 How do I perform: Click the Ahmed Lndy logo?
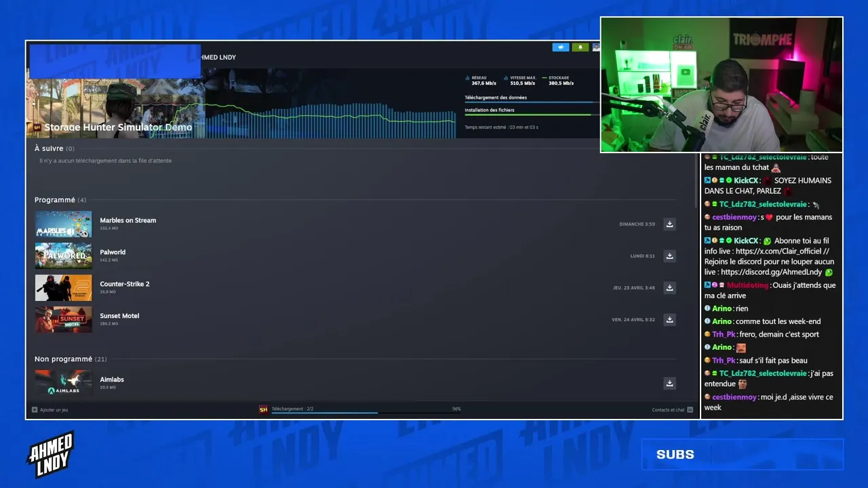pos(51,454)
